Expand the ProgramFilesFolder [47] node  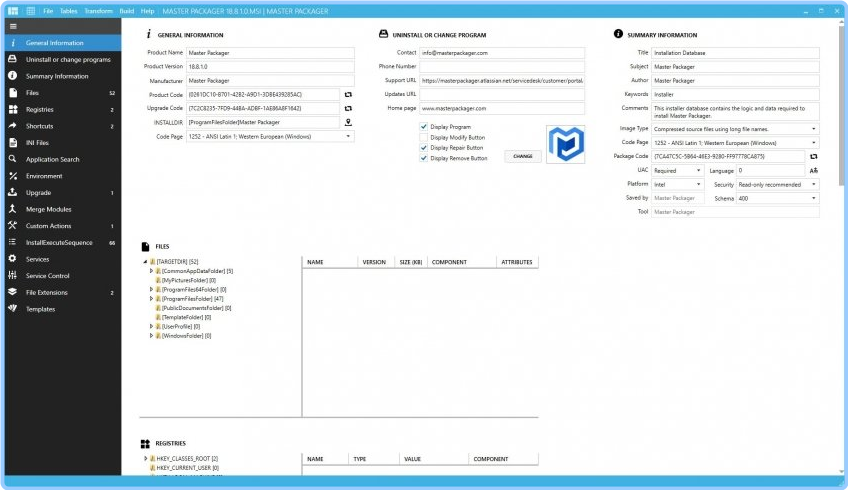[x=151, y=299]
